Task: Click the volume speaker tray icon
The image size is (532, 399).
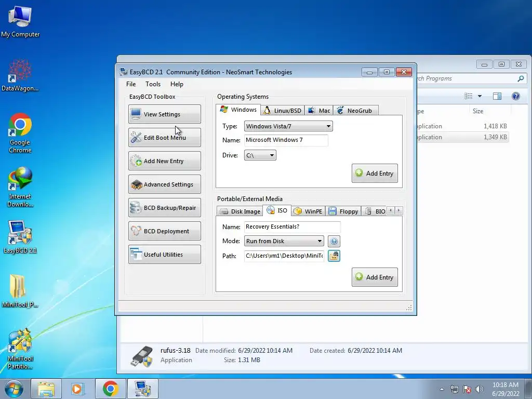Action: click(480, 389)
